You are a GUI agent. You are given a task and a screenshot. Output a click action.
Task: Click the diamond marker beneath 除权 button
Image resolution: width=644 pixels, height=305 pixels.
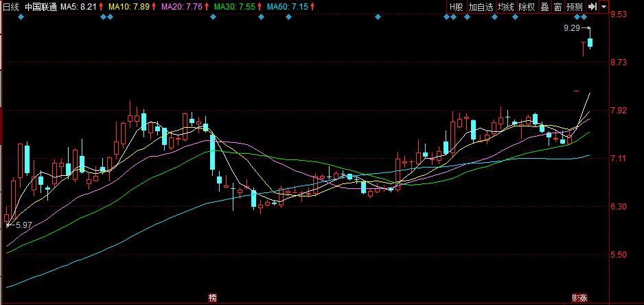pyautogui.click(x=515, y=17)
